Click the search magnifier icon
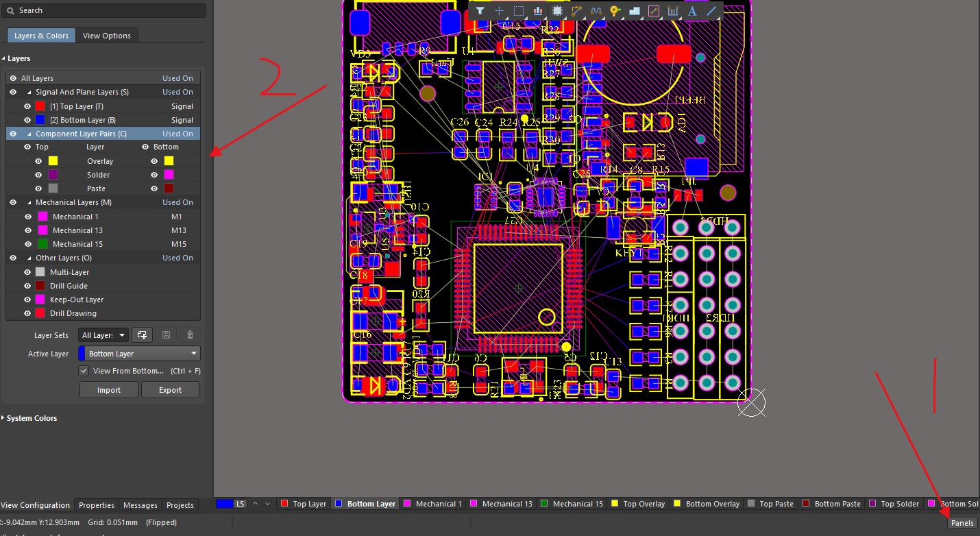The height and width of the screenshot is (536, 980). click(10, 10)
